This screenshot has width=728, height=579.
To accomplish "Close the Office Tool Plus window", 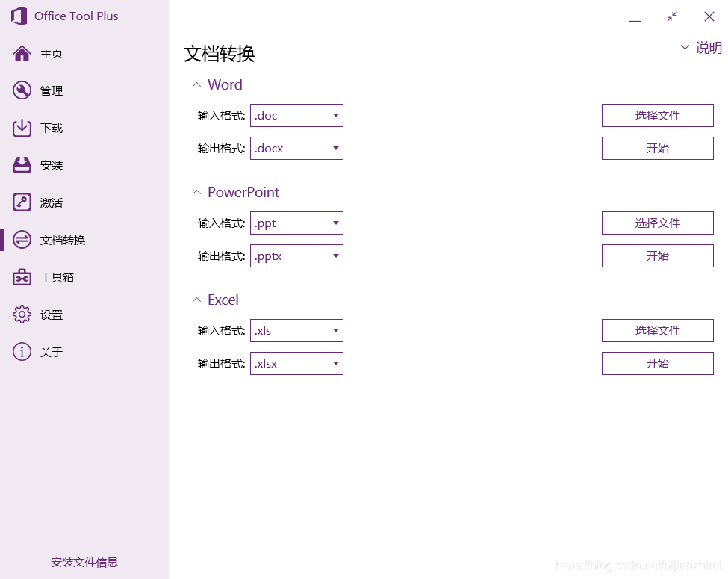I will click(709, 16).
